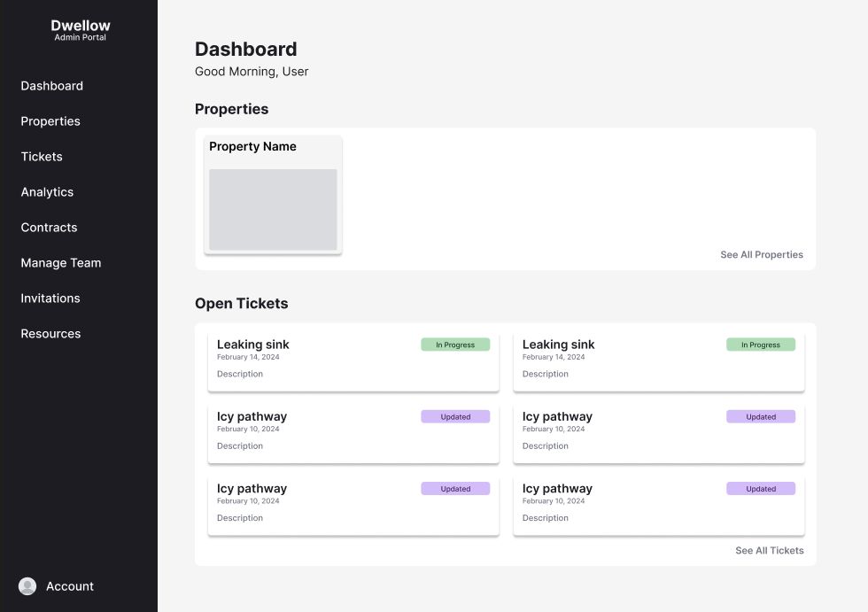Go to Dashboard in the sidebar
Image resolution: width=868 pixels, height=612 pixels.
pos(52,86)
